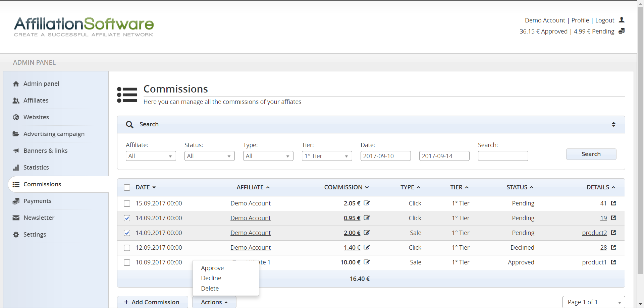The width and height of the screenshot is (644, 308).
Task: Sort table by DETAILS column
Action: pos(601,187)
